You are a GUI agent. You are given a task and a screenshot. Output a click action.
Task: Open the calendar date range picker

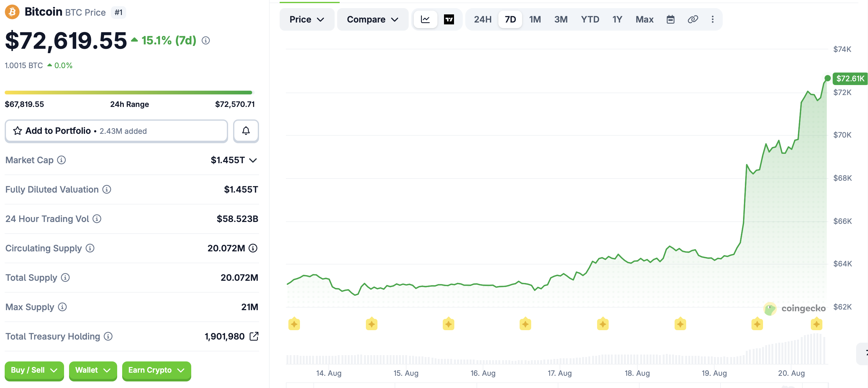[671, 20]
